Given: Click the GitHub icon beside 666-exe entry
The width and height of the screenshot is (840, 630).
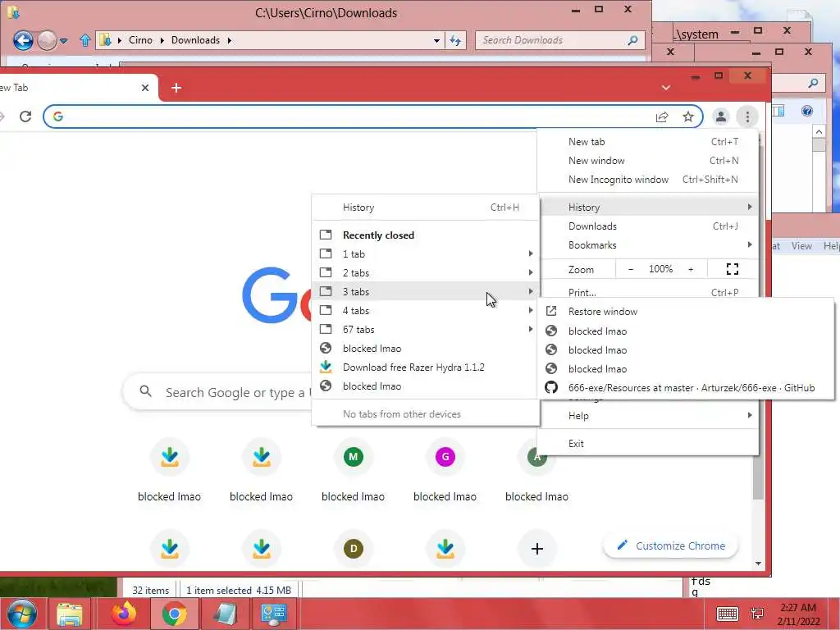Looking at the screenshot, I should pos(551,387).
